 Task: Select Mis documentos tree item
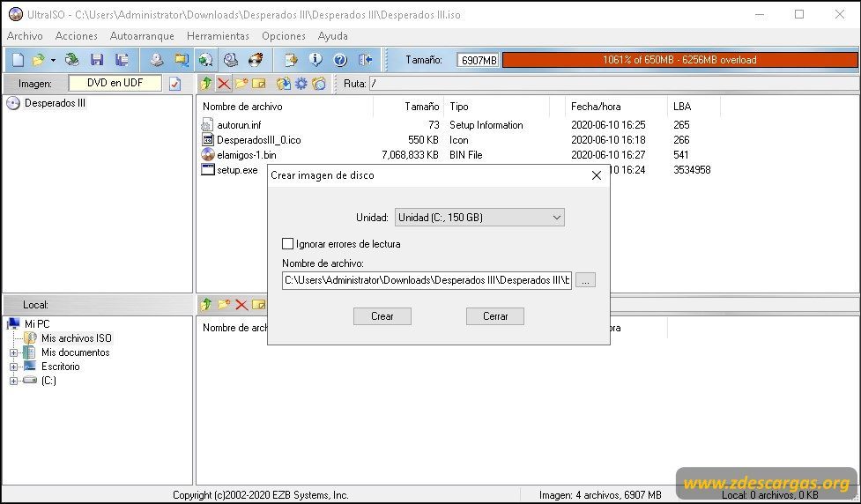[75, 352]
